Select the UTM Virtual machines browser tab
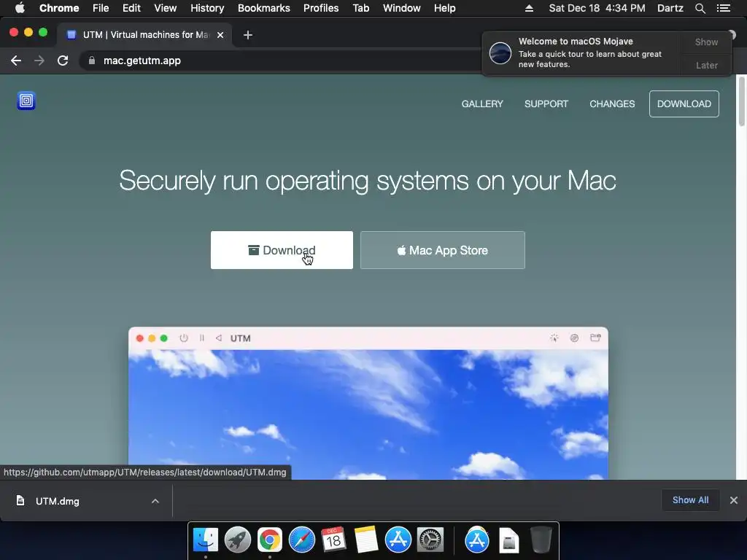Screen dimensions: 747x560 (145, 35)
